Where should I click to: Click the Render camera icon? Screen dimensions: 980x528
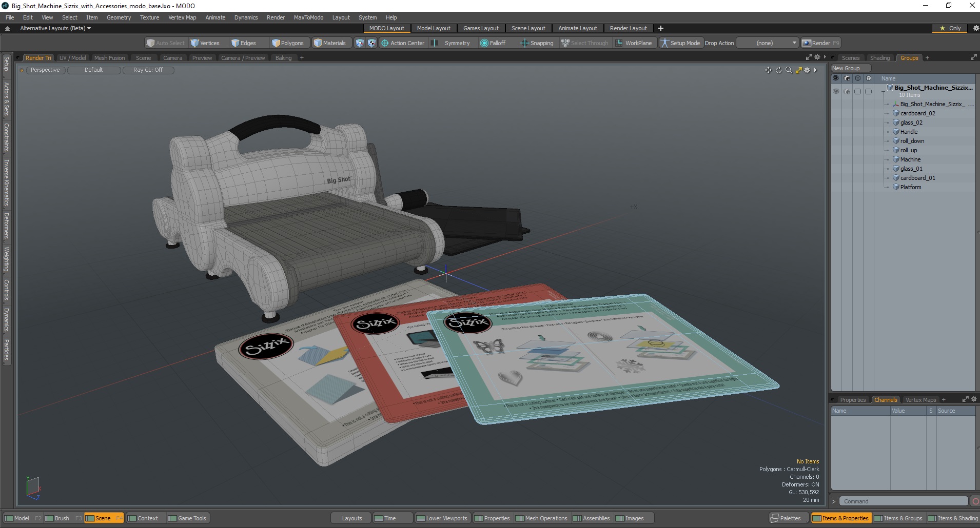click(x=806, y=43)
